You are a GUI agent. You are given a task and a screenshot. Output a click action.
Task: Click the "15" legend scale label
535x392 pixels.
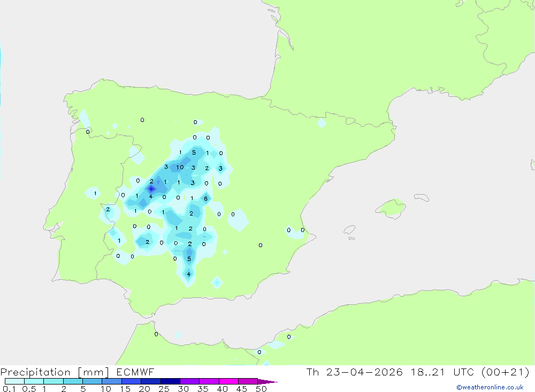pyautogui.click(x=125, y=389)
